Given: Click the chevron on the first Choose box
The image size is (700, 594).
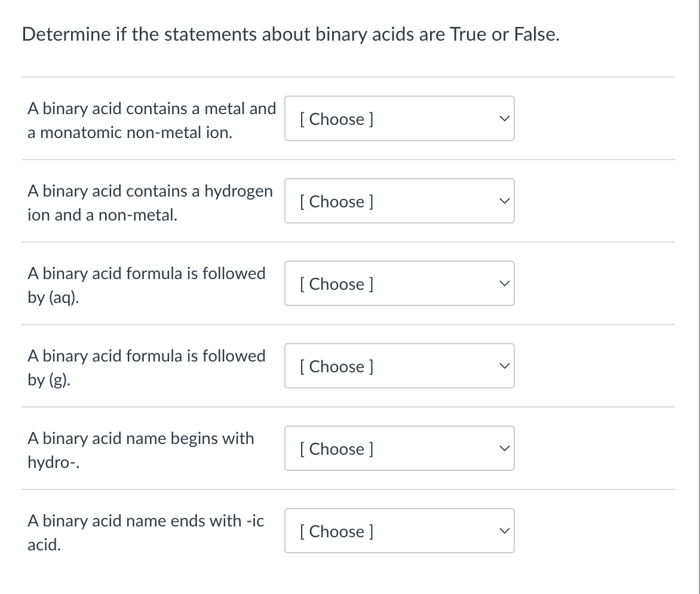Looking at the screenshot, I should tap(505, 118).
